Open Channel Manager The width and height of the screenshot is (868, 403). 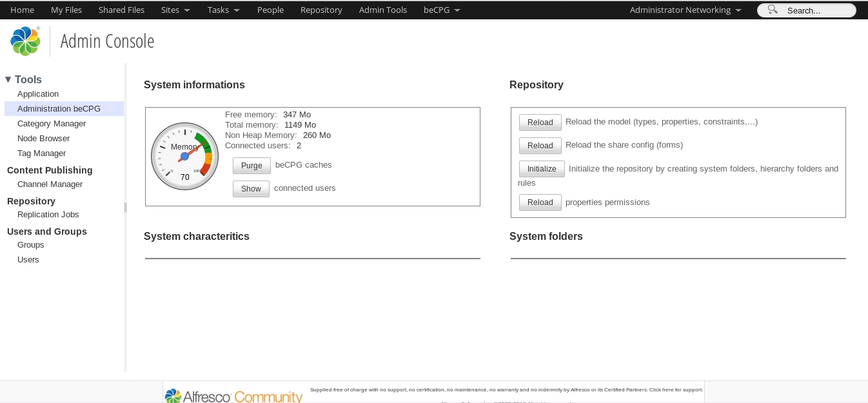point(50,184)
